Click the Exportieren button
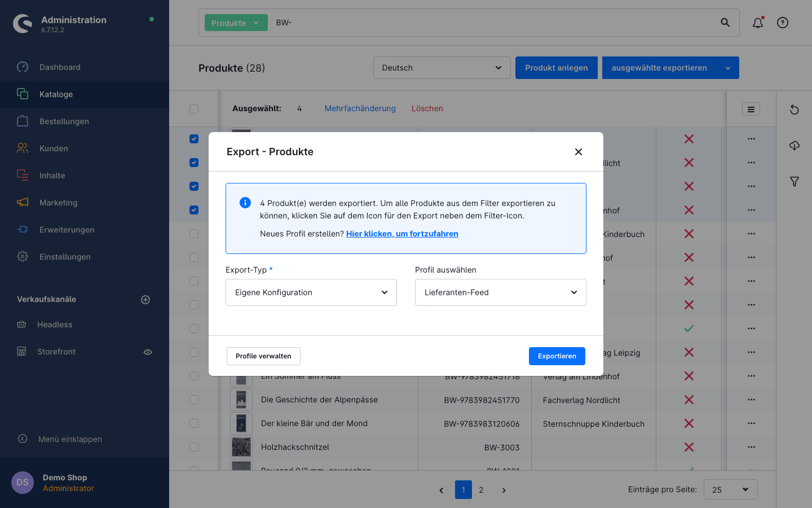 557,356
